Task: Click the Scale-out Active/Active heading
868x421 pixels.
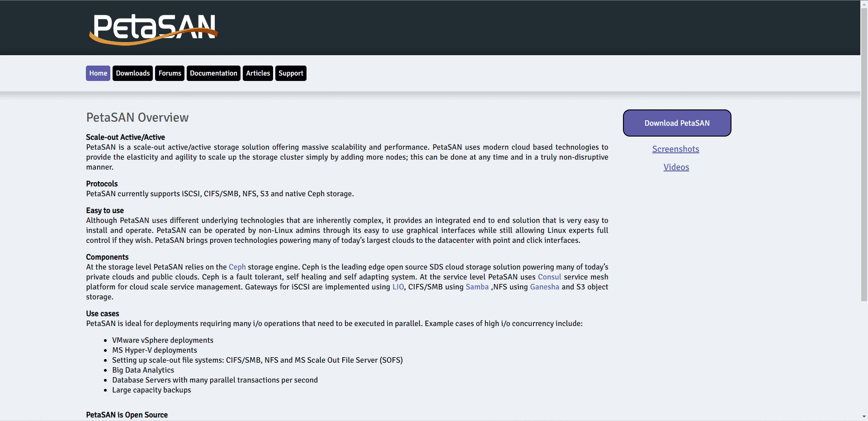Action: (125, 137)
